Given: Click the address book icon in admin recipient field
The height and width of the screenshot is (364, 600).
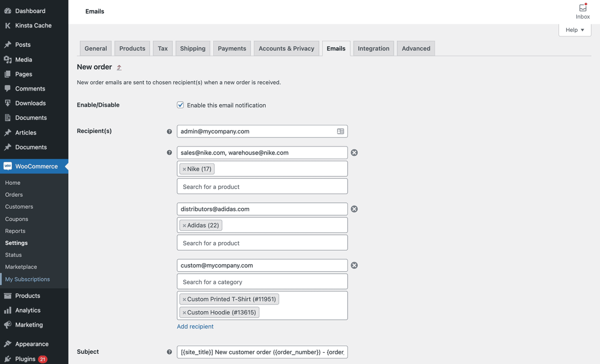Looking at the screenshot, I should coord(340,131).
